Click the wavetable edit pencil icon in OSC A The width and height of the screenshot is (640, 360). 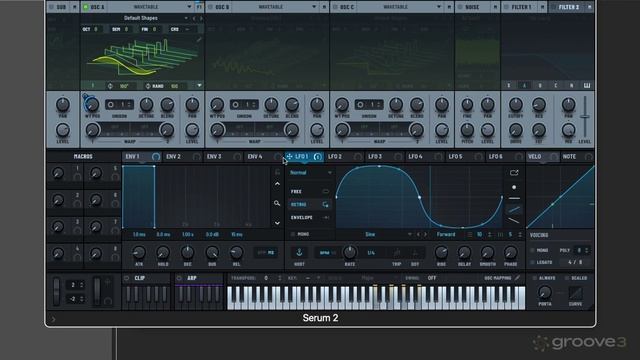coord(199,40)
